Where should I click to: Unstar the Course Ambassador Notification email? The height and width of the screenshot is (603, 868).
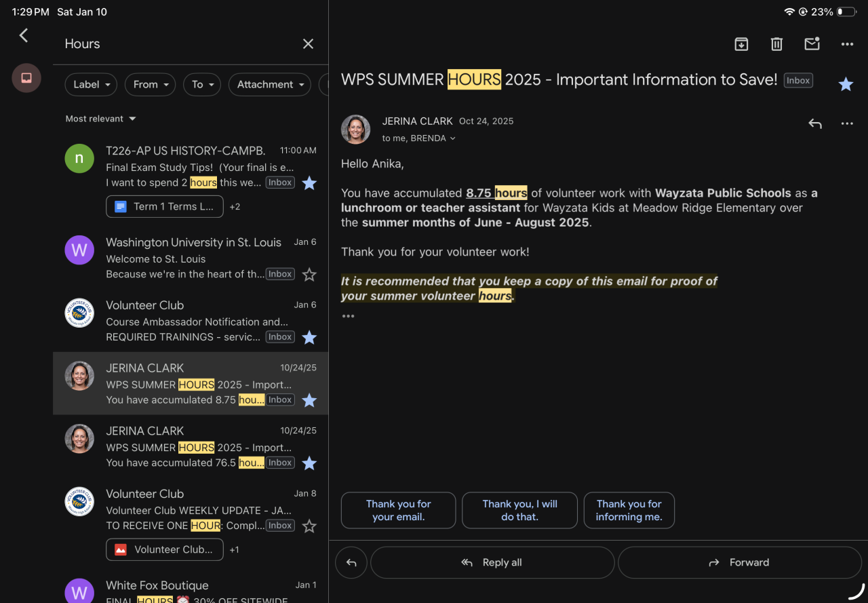(309, 337)
